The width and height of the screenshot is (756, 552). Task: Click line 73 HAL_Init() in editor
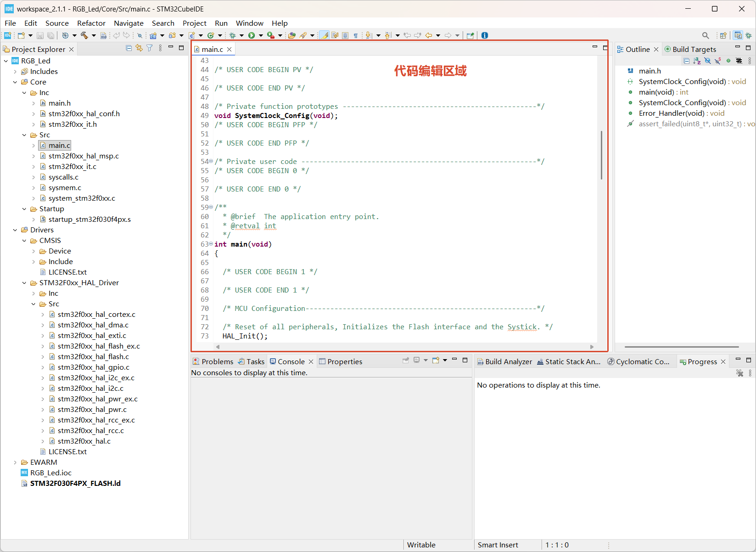245,336
